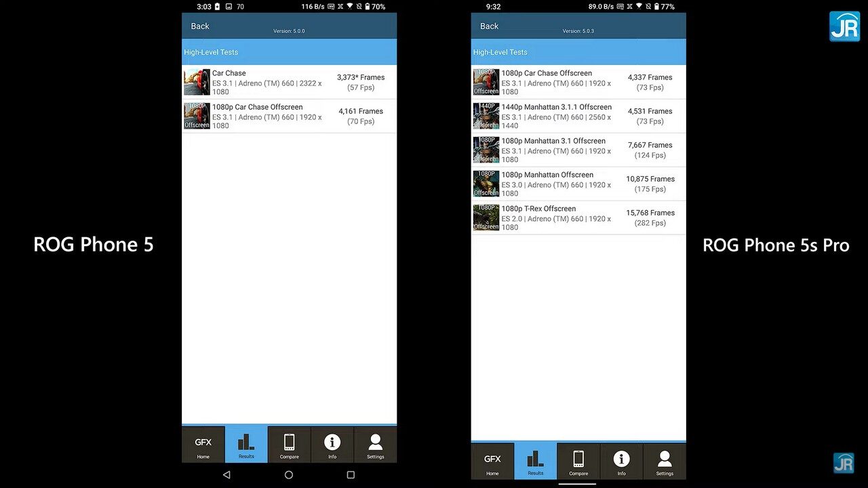Open 1080p T-Rex Offscreen result thumbnail
868x488 pixels.
point(486,218)
